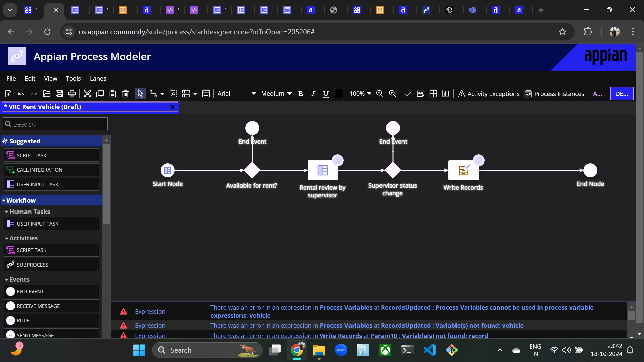This screenshot has width=644, height=362.
Task: Close the VRC Rent Vehicle draft tab
Action: (x=172, y=107)
